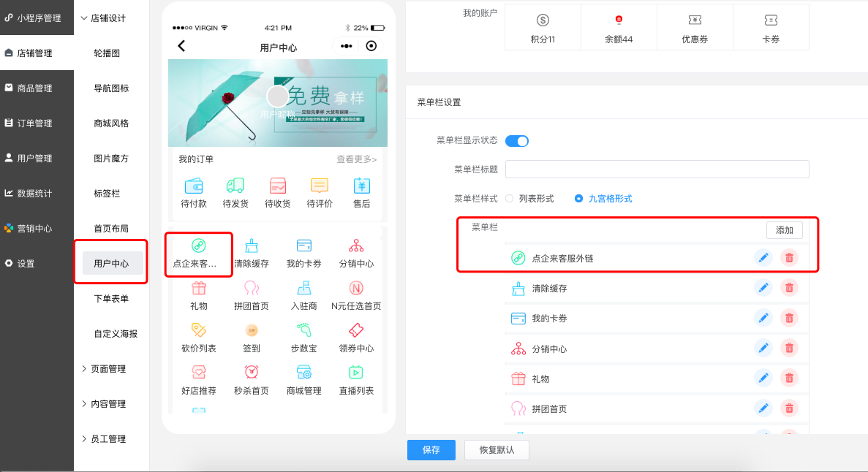The height and width of the screenshot is (472, 868).
Task: Go to the 轮播图 submenu
Action: coord(107,53)
